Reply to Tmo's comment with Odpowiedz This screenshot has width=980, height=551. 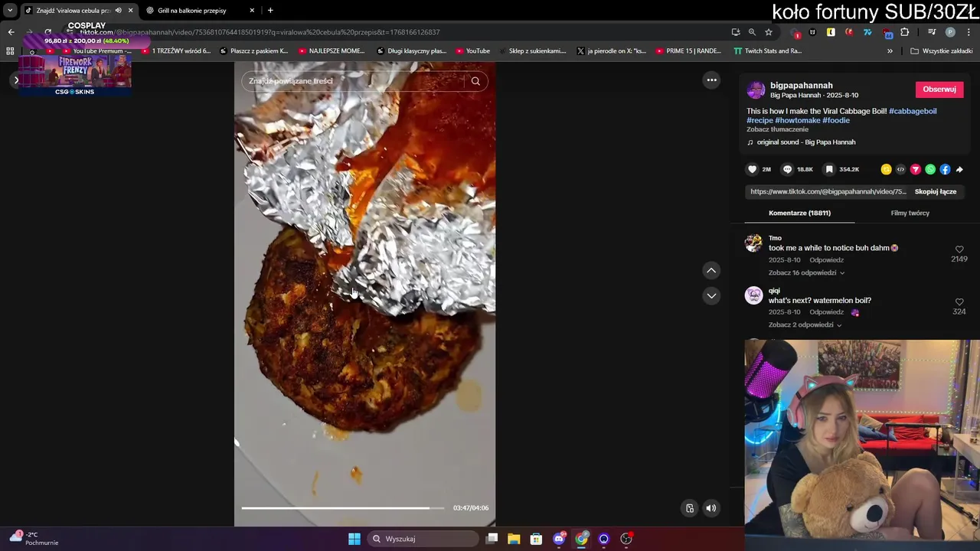[x=827, y=260]
